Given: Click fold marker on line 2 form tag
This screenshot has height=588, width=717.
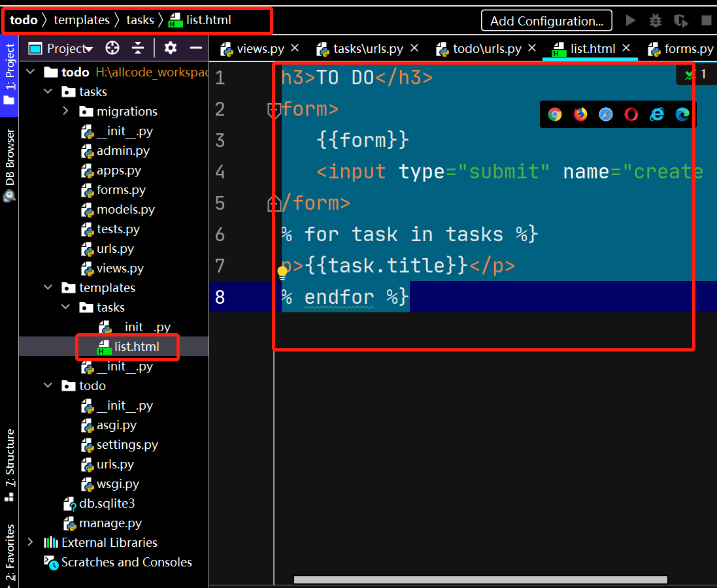Looking at the screenshot, I should (x=274, y=110).
